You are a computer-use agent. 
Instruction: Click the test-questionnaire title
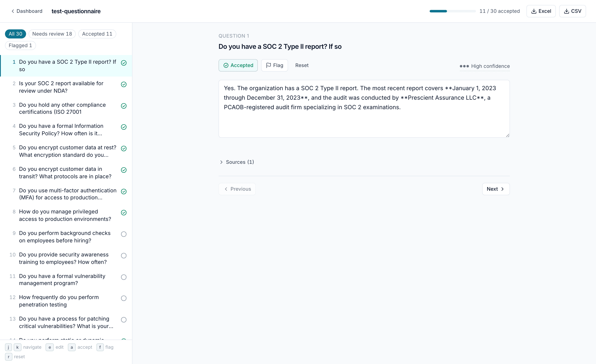pyautogui.click(x=76, y=11)
